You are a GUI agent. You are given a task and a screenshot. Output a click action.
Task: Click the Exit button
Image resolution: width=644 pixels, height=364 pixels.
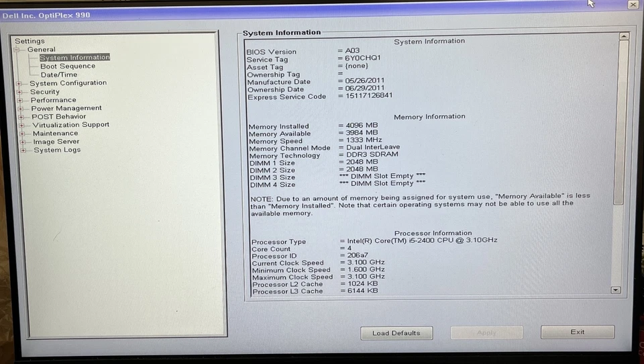578,332
